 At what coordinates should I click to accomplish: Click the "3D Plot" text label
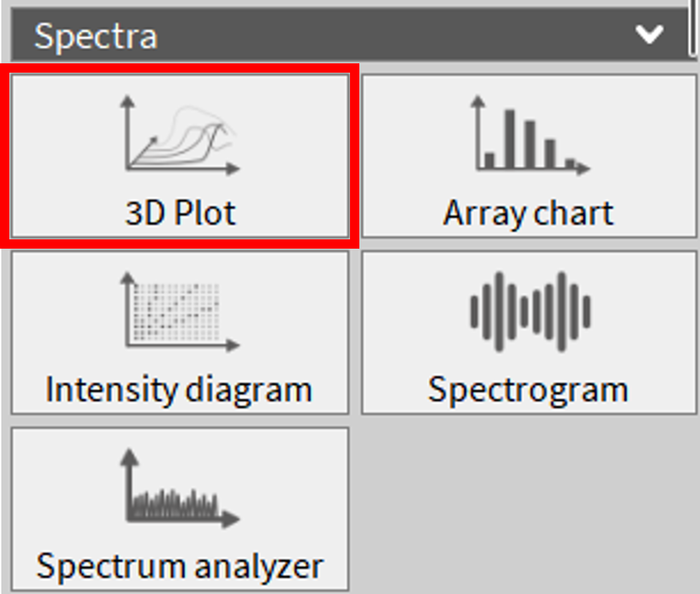click(181, 214)
